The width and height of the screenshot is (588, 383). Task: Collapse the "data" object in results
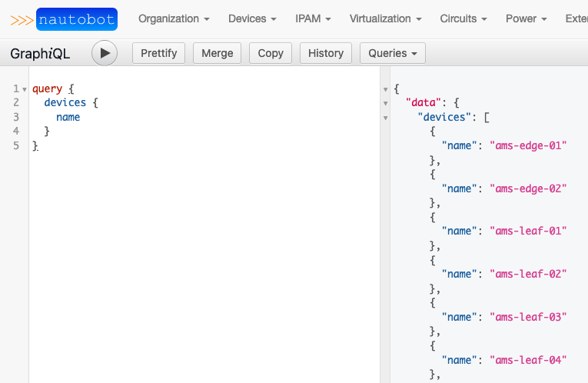pyautogui.click(x=385, y=103)
